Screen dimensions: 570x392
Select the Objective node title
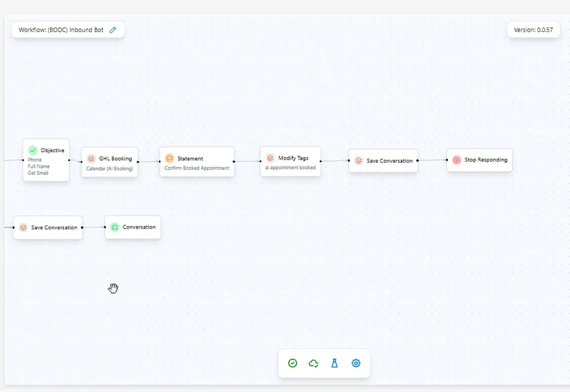point(53,150)
